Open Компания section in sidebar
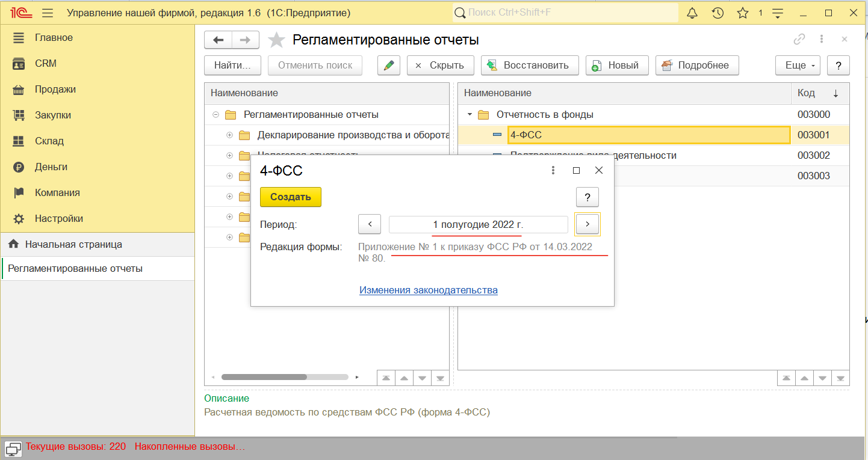Viewport: 868px width, 460px height. click(98, 192)
